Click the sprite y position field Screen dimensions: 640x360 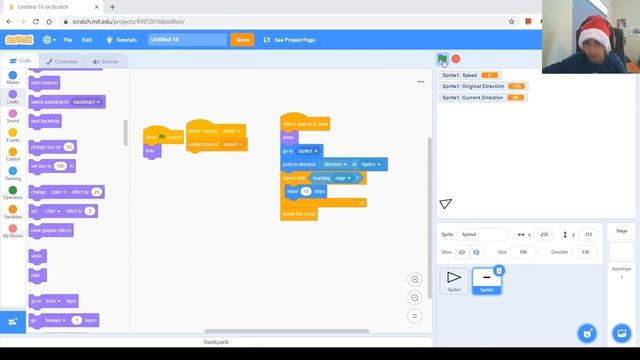(588, 234)
